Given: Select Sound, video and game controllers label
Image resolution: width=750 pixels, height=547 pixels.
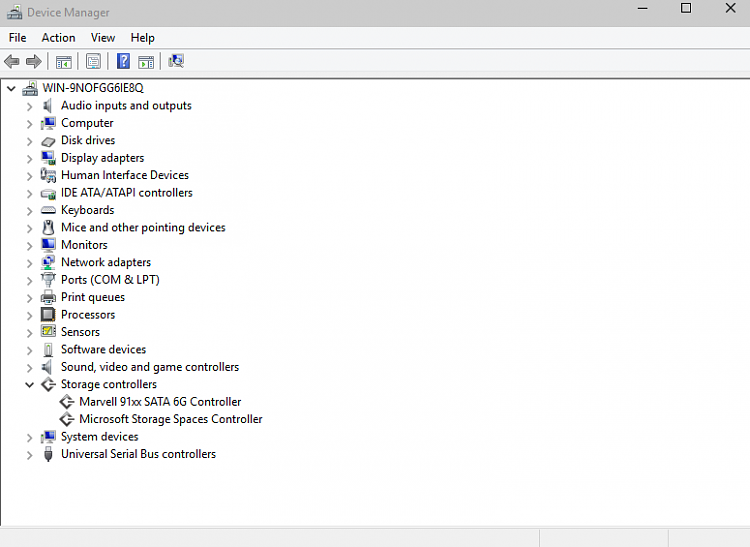Looking at the screenshot, I should coord(150,367).
